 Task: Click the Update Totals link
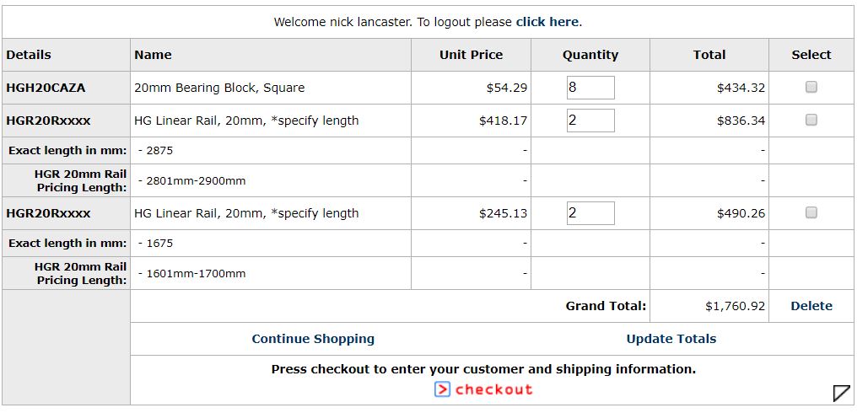click(671, 339)
